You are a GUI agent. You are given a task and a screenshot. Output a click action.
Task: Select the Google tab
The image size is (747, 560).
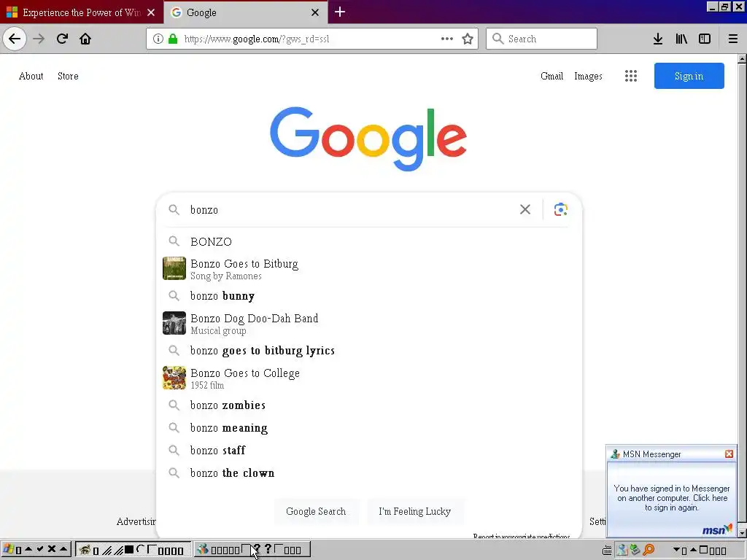pos(245,12)
